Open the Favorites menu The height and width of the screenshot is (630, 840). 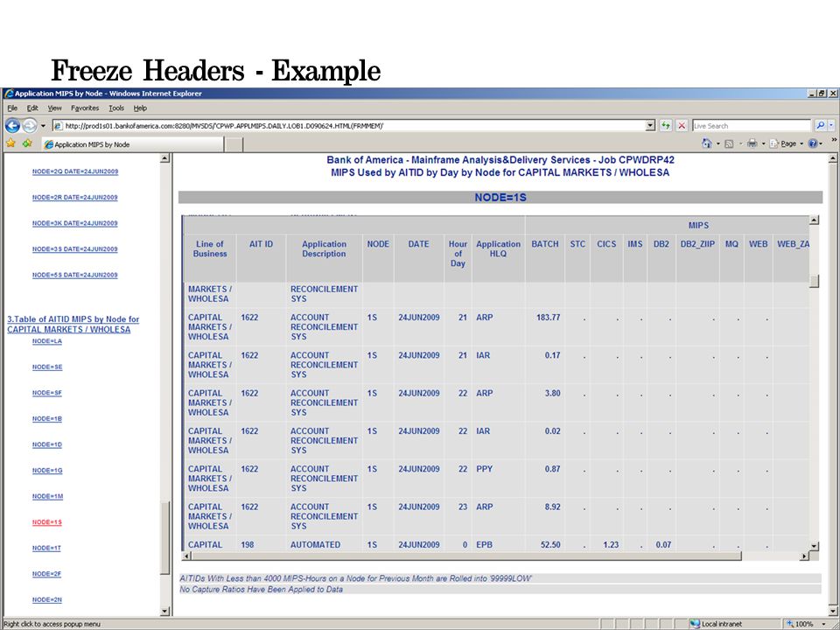(85, 108)
